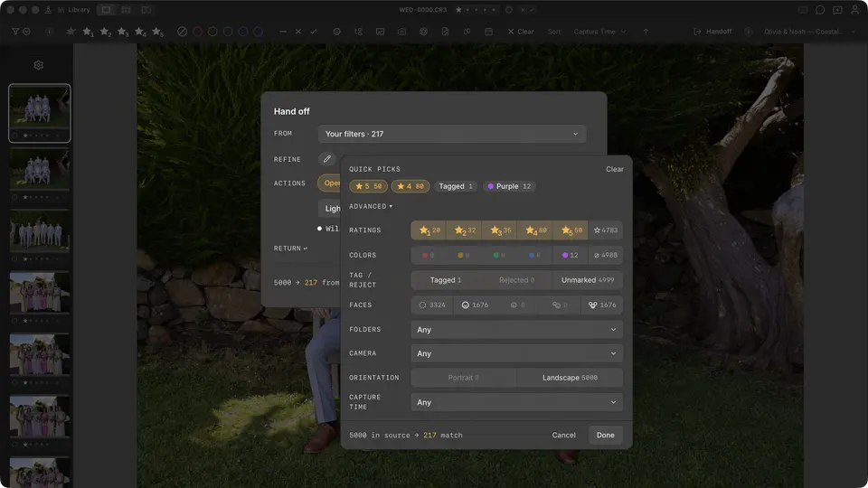The width and height of the screenshot is (868, 488).
Task: Open the Capture Time sort dropdown in toolbar
Action: 599,32
